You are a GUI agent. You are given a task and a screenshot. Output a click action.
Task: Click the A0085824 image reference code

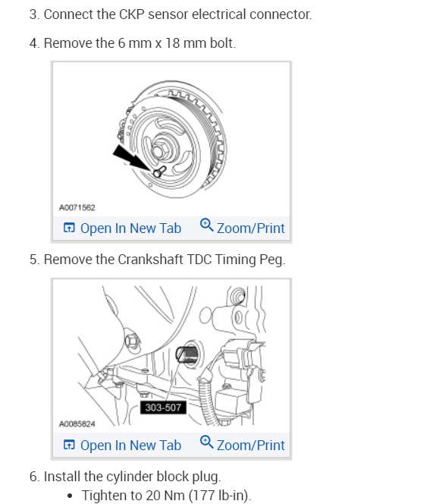coord(77,424)
